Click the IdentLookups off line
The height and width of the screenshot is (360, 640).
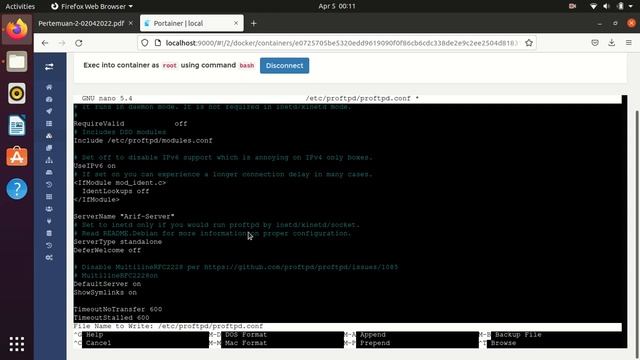click(x=116, y=191)
